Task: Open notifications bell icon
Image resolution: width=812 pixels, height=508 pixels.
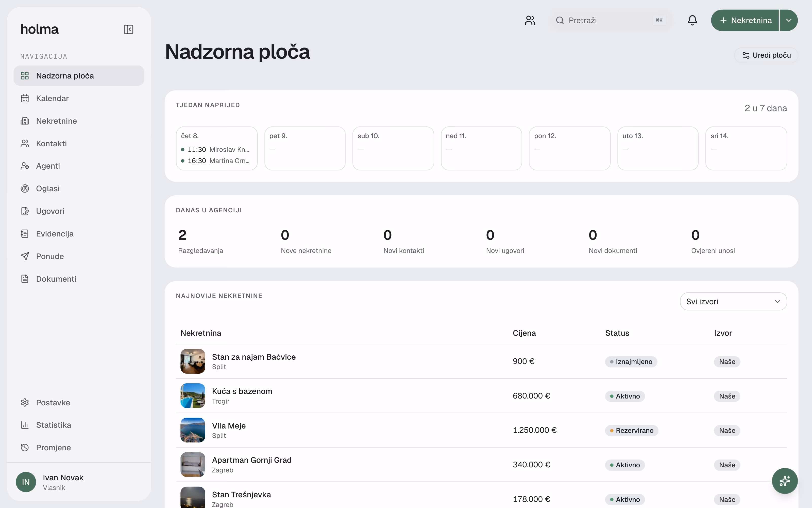Action: [692, 20]
